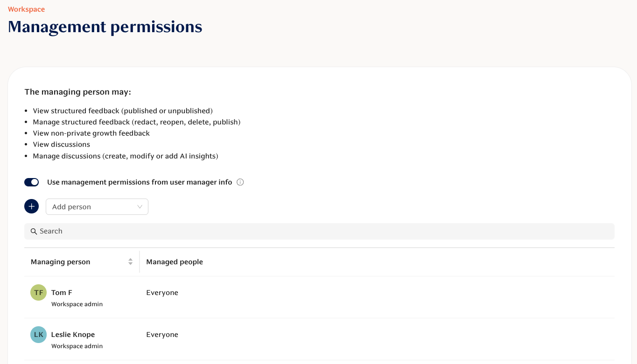Screen dimensions: 637x364
Task: Click the sort arrows icon on Managing person
Action: (x=131, y=262)
